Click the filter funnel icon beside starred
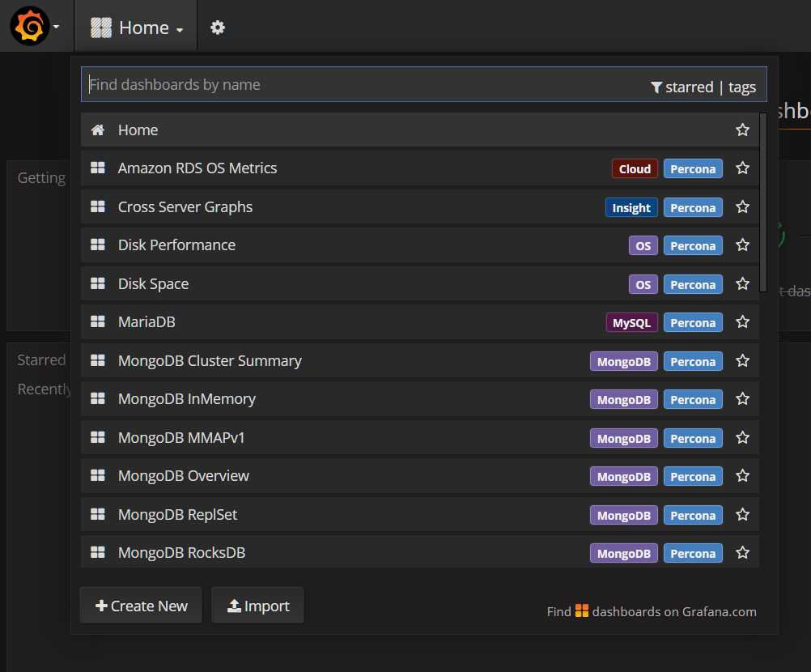 click(656, 87)
